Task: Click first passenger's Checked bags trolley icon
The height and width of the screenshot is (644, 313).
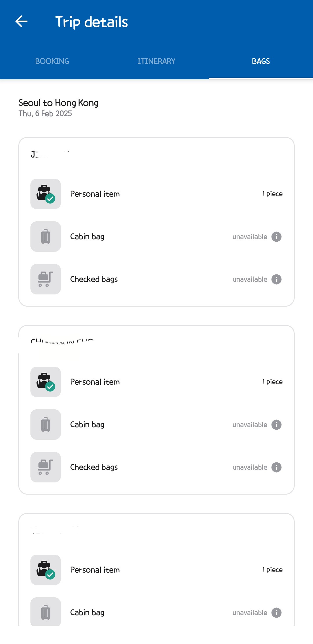Action: (x=46, y=279)
